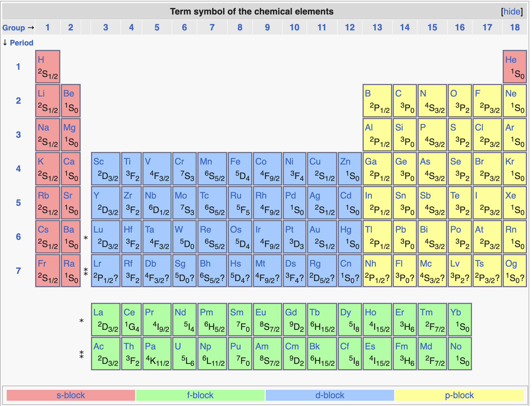Click the Rg roentgenium element link
This screenshot has height=406, width=532.
point(315,264)
